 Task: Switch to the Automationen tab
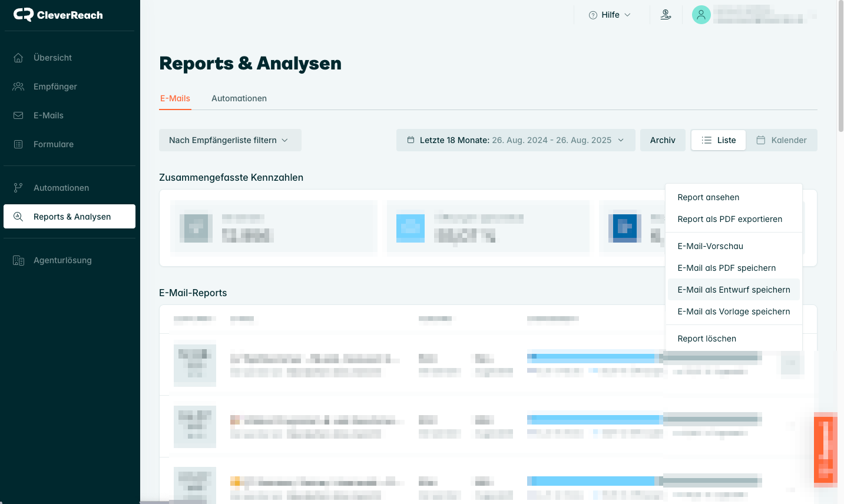coord(239,98)
